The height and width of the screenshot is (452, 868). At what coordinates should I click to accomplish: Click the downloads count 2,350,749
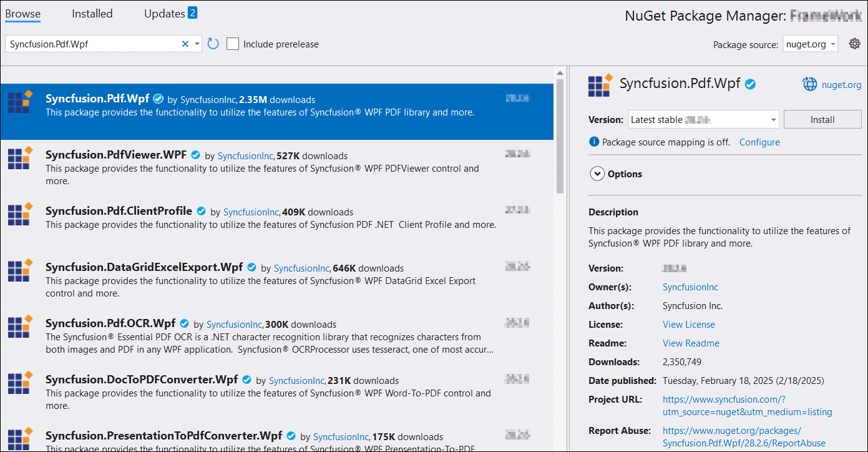(x=682, y=362)
